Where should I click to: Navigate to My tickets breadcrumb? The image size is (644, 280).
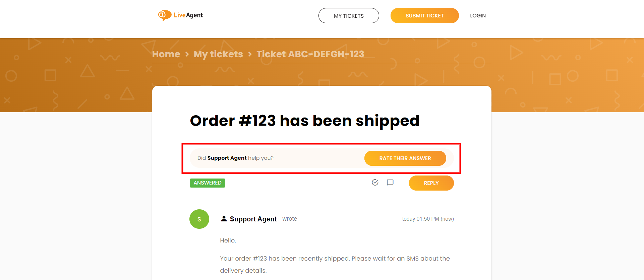(x=218, y=54)
